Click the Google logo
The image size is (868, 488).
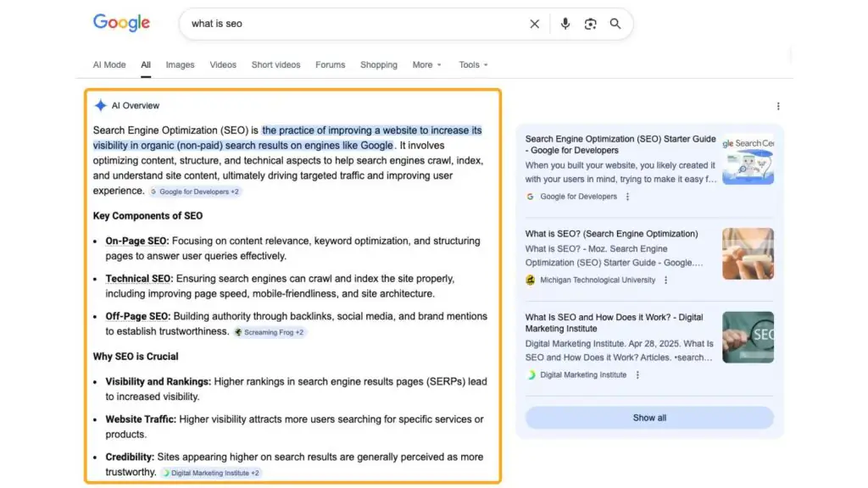pos(121,23)
